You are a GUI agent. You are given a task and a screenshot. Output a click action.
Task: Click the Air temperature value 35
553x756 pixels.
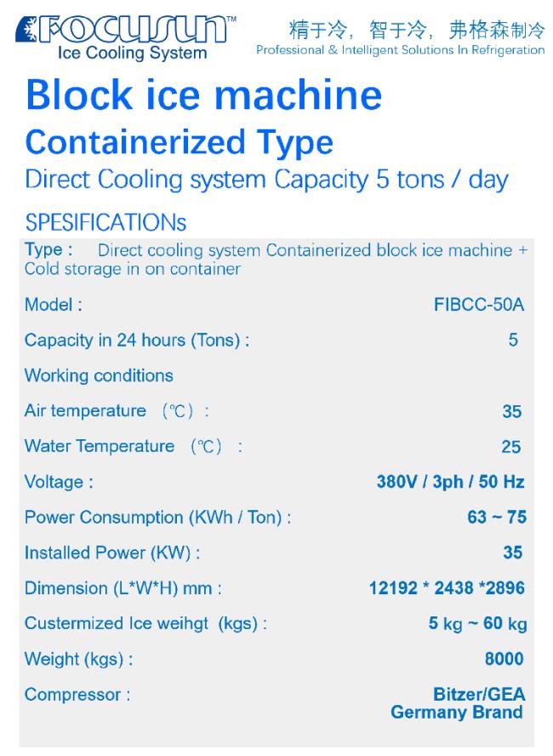[x=512, y=412]
